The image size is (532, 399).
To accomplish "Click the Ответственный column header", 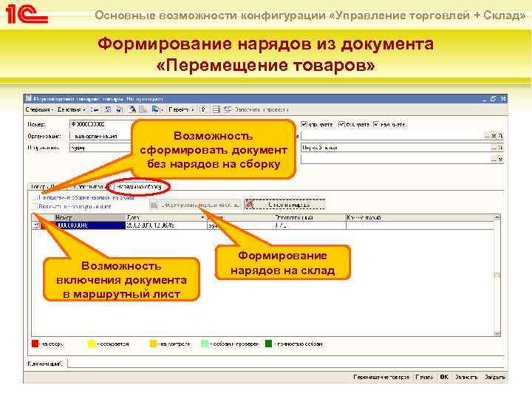I will [310, 217].
